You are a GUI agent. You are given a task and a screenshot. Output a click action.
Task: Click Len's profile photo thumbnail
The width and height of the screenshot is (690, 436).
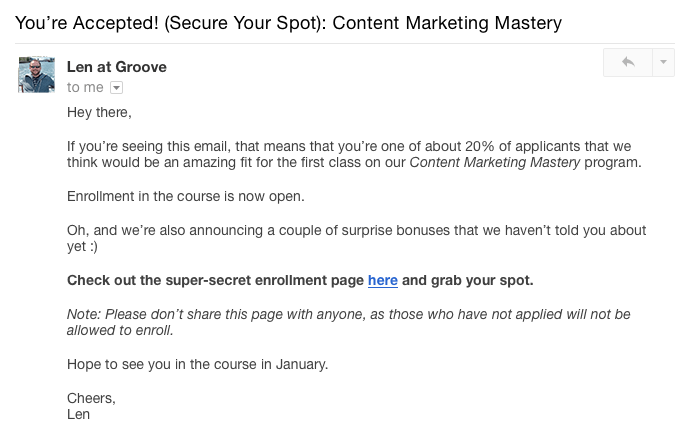[37, 74]
